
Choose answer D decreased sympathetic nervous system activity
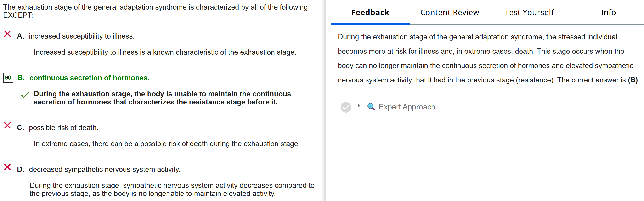click(x=104, y=169)
